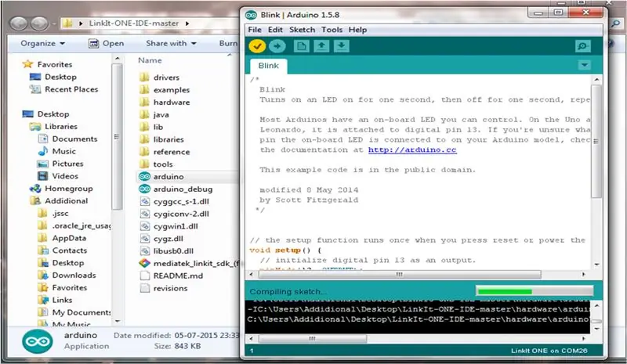
Task: Open Homegroup in navigation pane
Action: pyautogui.click(x=61, y=189)
